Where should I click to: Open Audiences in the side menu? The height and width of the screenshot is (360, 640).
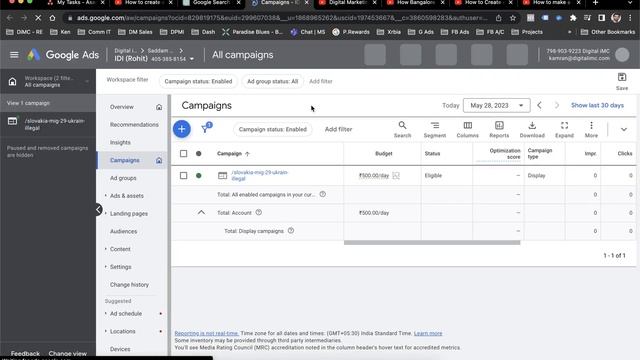coord(123,231)
